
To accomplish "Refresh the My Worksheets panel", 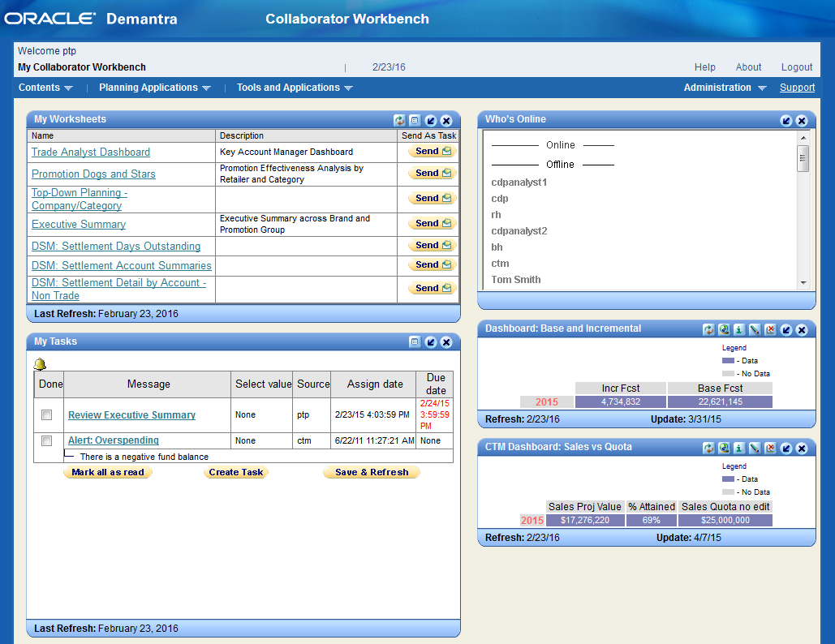I will [x=399, y=120].
